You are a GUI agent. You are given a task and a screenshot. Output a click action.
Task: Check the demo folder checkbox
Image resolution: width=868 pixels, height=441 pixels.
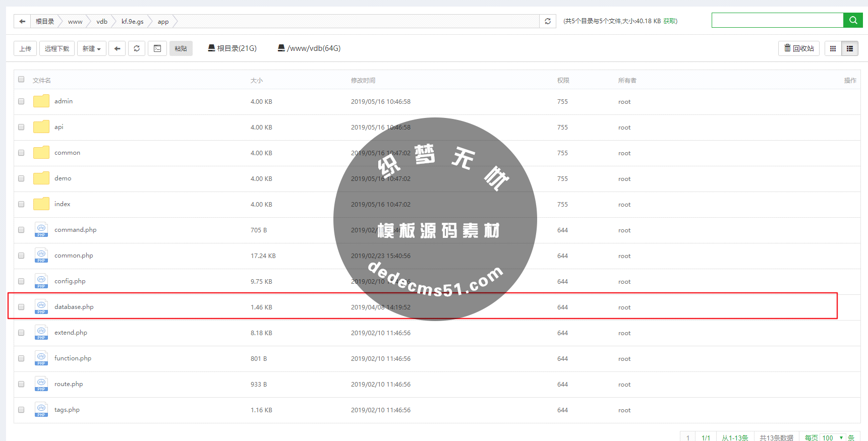(21, 178)
